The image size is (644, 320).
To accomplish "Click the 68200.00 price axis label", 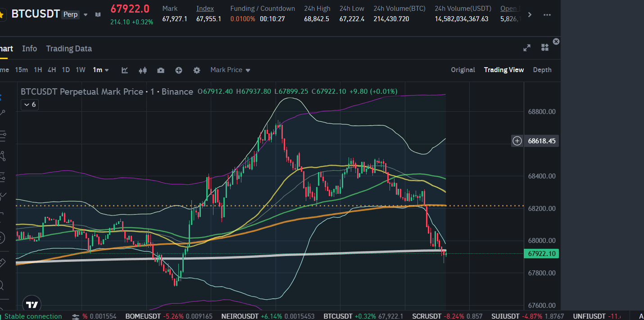I will (541, 209).
